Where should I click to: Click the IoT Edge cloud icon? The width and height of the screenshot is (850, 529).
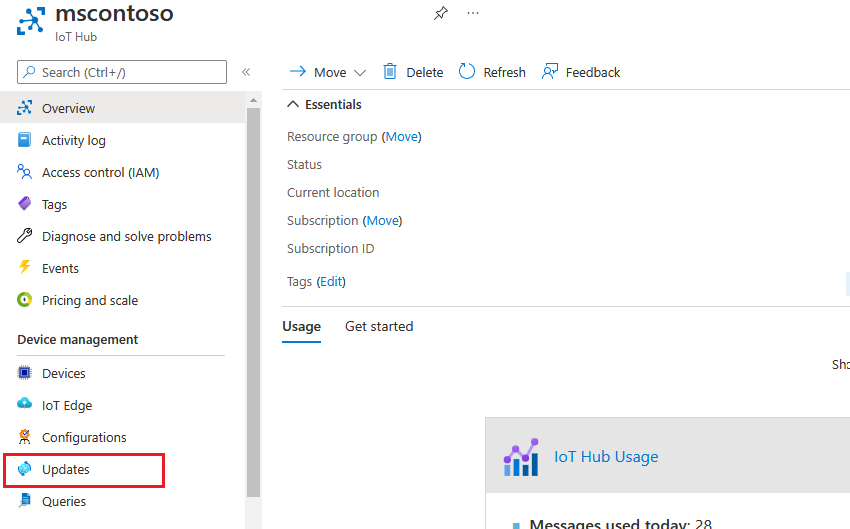click(x=24, y=404)
